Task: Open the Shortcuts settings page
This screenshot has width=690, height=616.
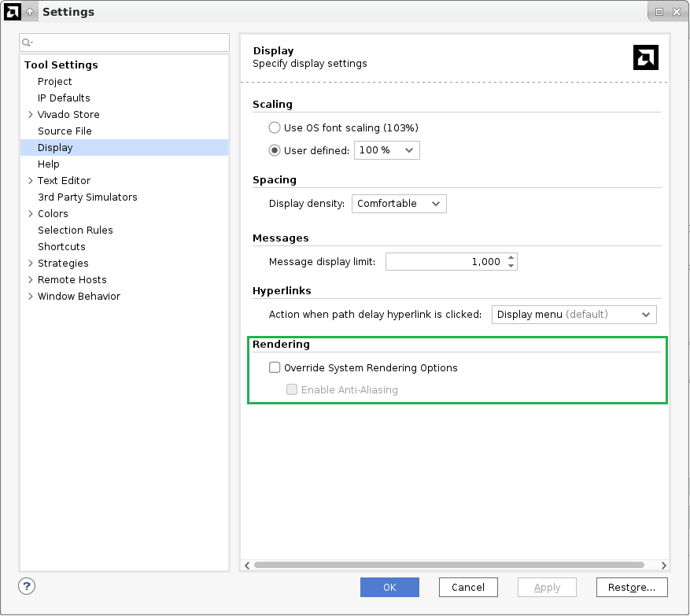Action: [x=61, y=246]
